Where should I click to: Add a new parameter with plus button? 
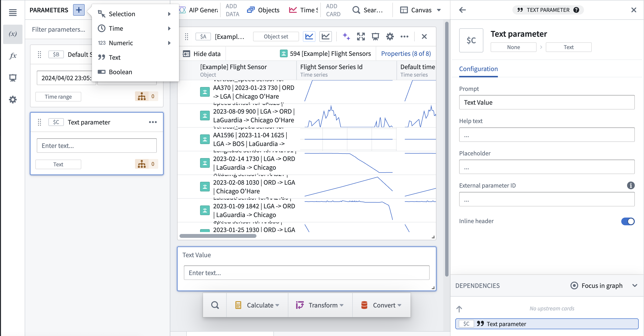tap(79, 10)
